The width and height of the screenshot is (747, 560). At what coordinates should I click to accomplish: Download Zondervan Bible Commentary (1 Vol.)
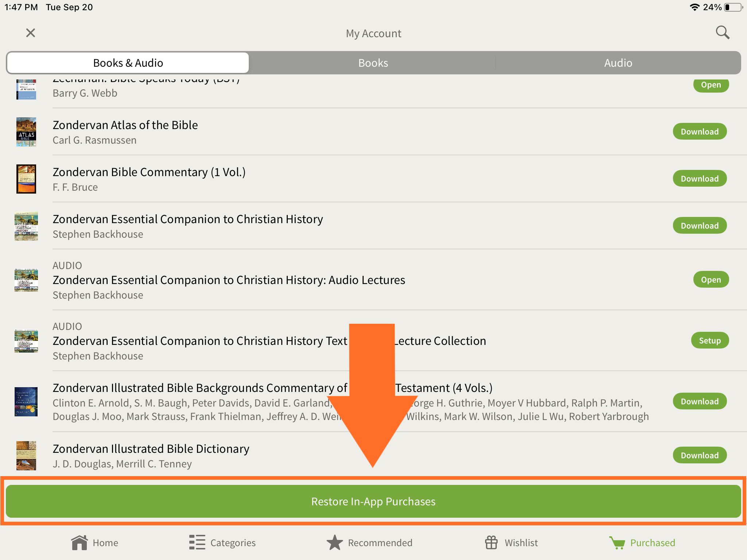700,179
